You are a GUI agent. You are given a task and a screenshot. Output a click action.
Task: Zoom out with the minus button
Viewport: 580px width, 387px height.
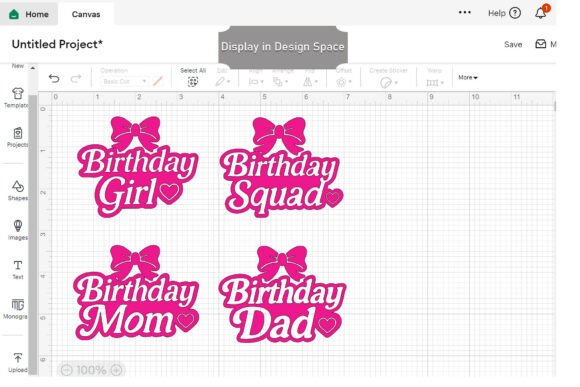pos(67,370)
